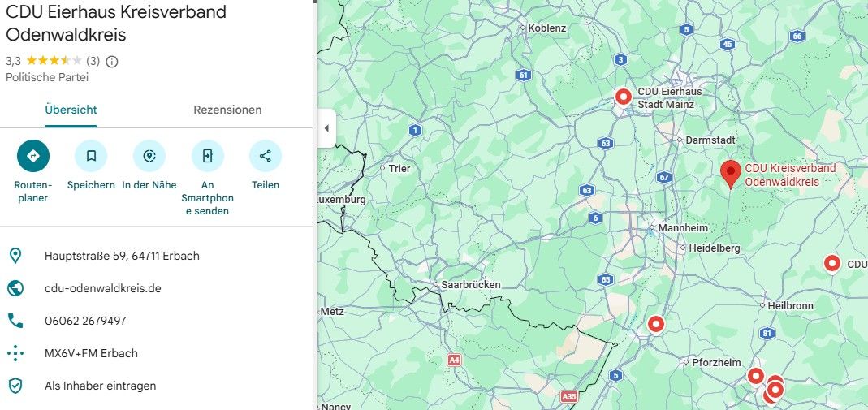Click the rating info icon beside review count
The width and height of the screenshot is (868, 410).
coord(112,61)
